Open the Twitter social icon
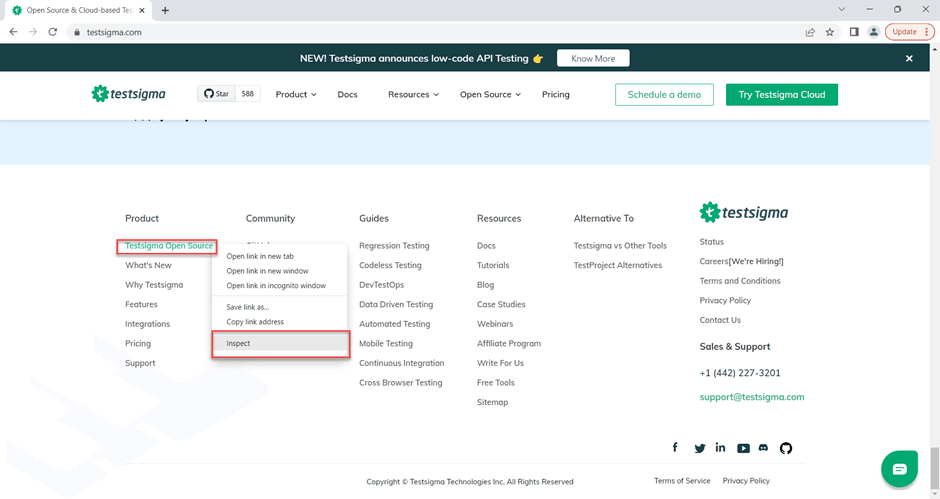Image resolution: width=940 pixels, height=499 pixels. pyautogui.click(x=700, y=448)
